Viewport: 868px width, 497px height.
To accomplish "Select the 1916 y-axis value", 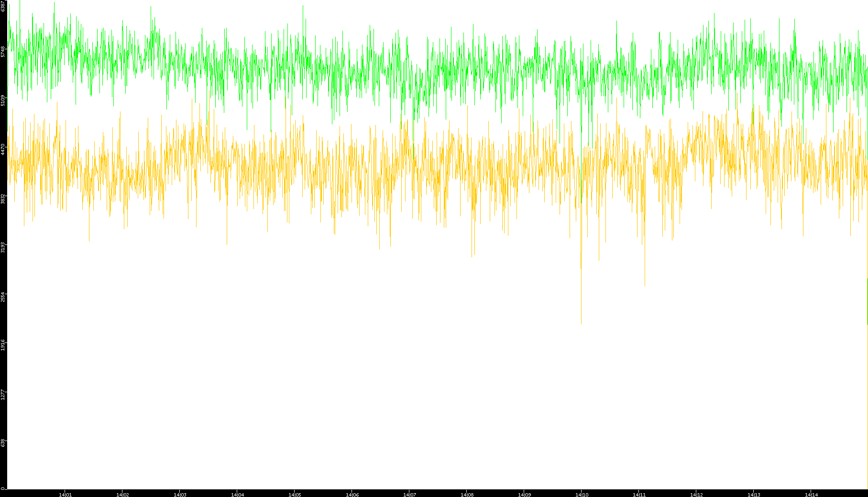I will (3, 345).
